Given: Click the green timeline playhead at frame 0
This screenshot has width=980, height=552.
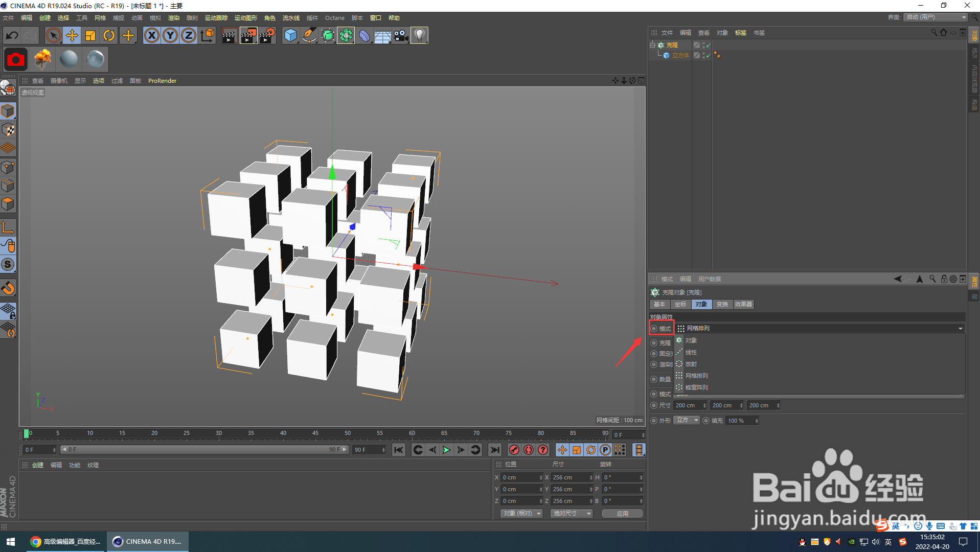Looking at the screenshot, I should click(x=27, y=433).
